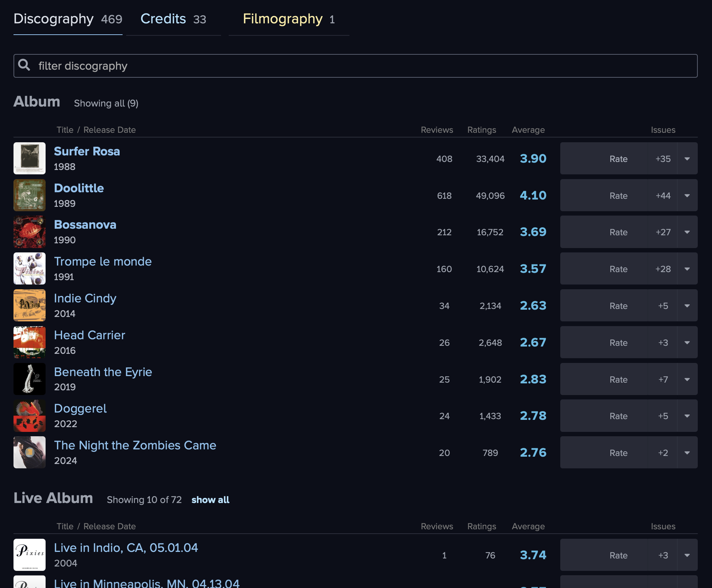
Task: Show the +44 issues for Doolittle
Action: coord(663,195)
